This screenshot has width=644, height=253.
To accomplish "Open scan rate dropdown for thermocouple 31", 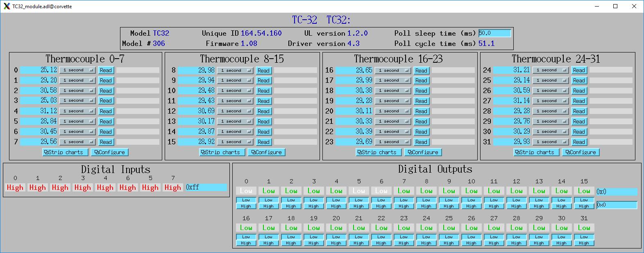I will (x=551, y=142).
